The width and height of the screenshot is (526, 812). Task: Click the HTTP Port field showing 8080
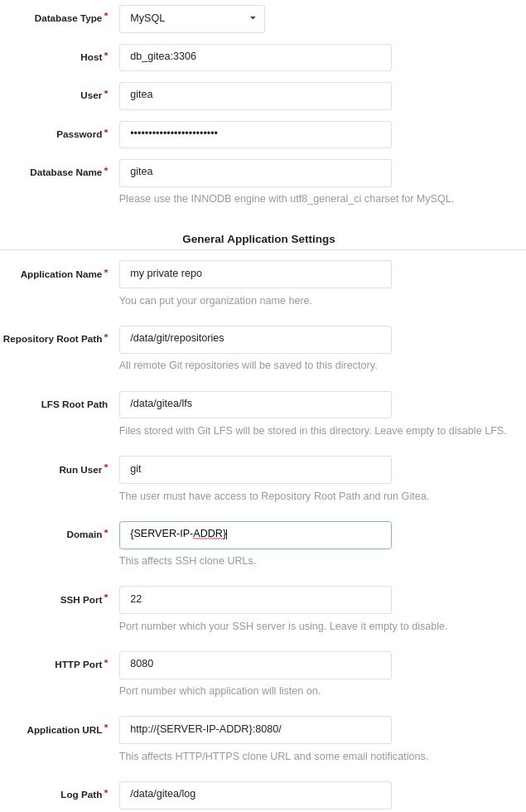[x=255, y=665]
